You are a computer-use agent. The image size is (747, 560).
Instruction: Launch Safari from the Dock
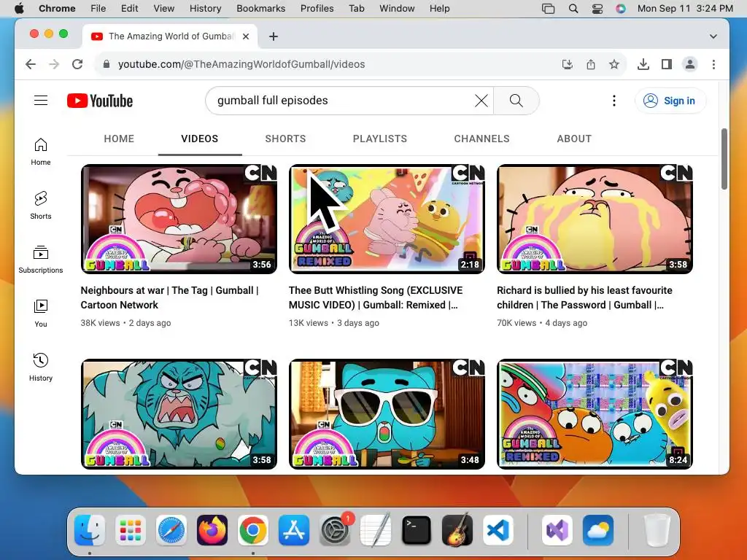tap(171, 530)
